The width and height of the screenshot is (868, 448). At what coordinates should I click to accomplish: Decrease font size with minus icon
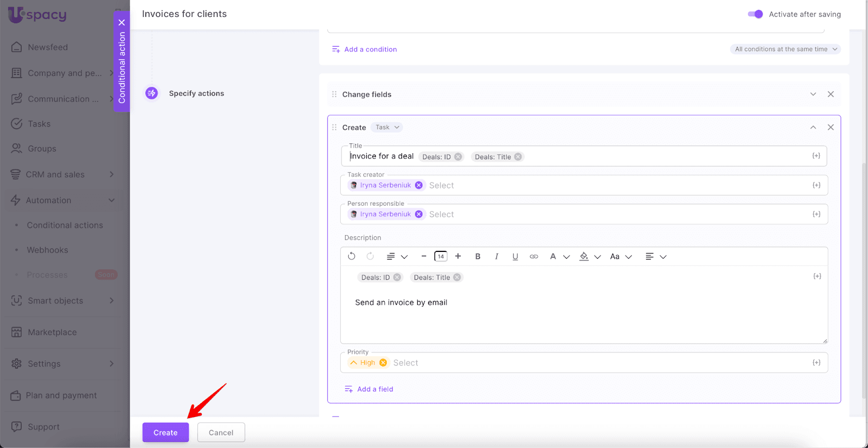click(424, 256)
